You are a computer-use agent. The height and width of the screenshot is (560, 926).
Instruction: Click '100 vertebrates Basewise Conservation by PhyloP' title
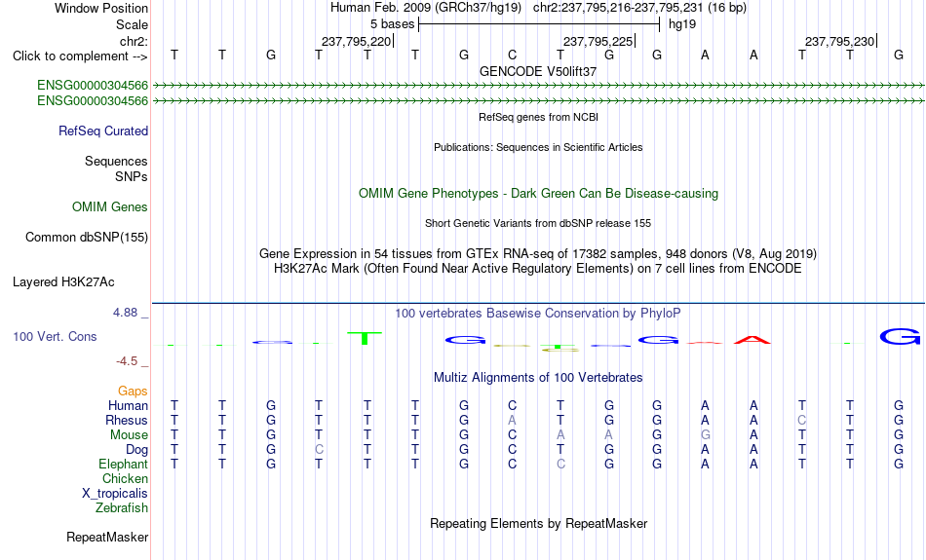(x=538, y=314)
